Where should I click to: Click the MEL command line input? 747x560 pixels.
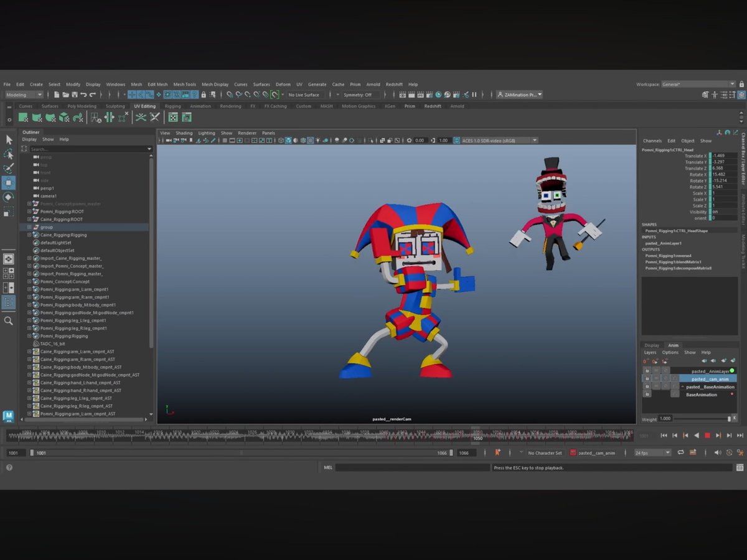[x=411, y=467]
